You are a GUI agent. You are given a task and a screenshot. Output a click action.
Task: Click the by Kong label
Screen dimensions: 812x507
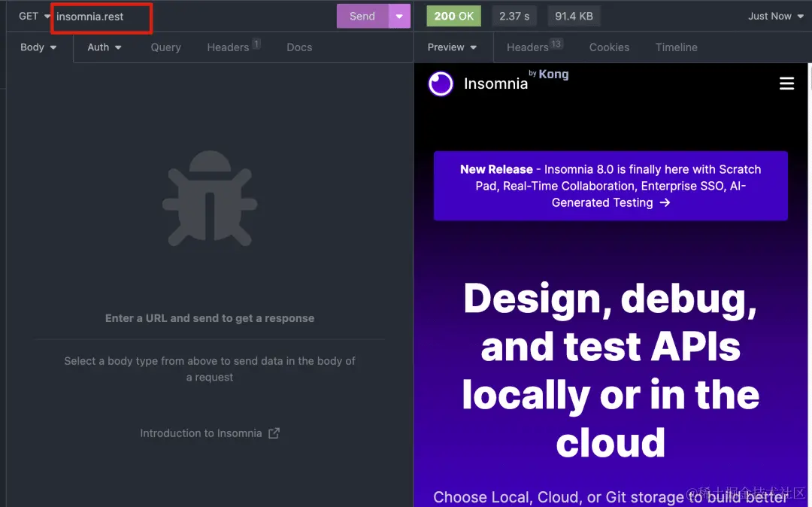tap(548, 74)
